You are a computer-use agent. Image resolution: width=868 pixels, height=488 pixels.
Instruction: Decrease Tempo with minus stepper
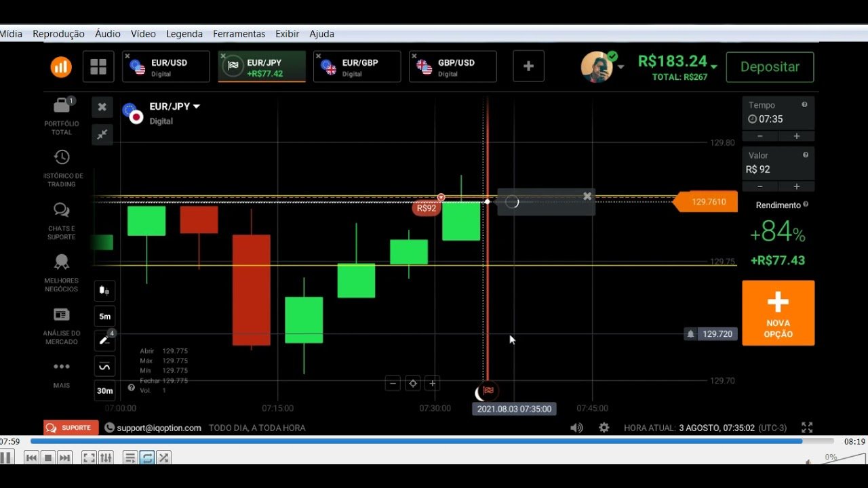[x=759, y=136]
